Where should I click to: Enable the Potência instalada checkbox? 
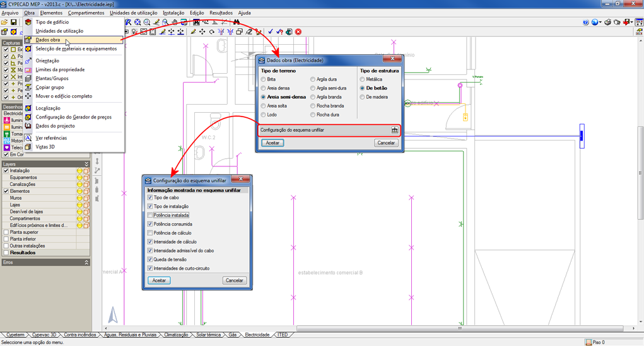(150, 216)
